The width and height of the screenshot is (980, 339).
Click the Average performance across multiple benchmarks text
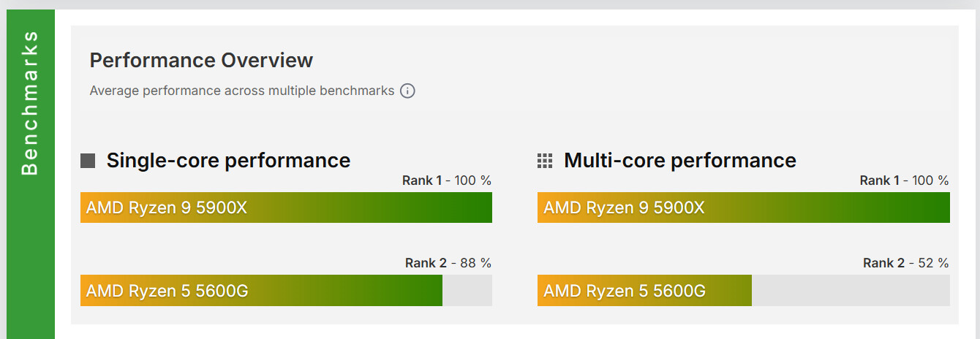pos(241,91)
